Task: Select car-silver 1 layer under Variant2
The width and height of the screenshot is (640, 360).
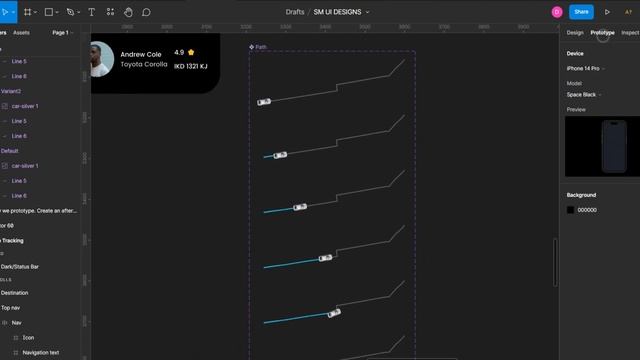Action: pos(25,106)
